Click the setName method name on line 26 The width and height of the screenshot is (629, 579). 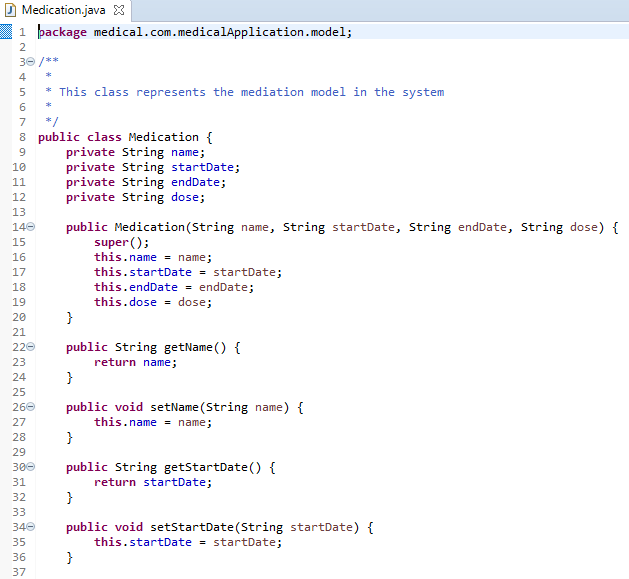pyautogui.click(x=174, y=407)
